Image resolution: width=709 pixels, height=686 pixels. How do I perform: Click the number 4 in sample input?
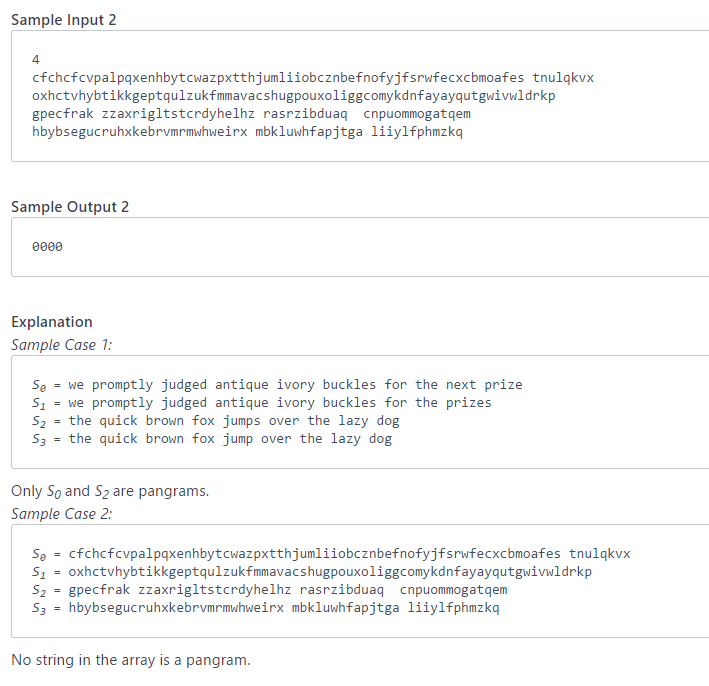coord(36,59)
